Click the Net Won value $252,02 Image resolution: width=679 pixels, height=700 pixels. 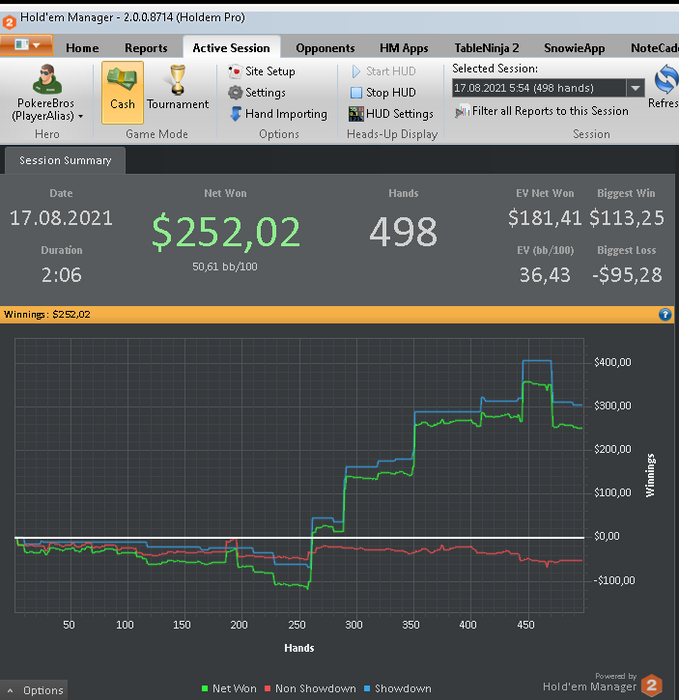[x=225, y=232]
